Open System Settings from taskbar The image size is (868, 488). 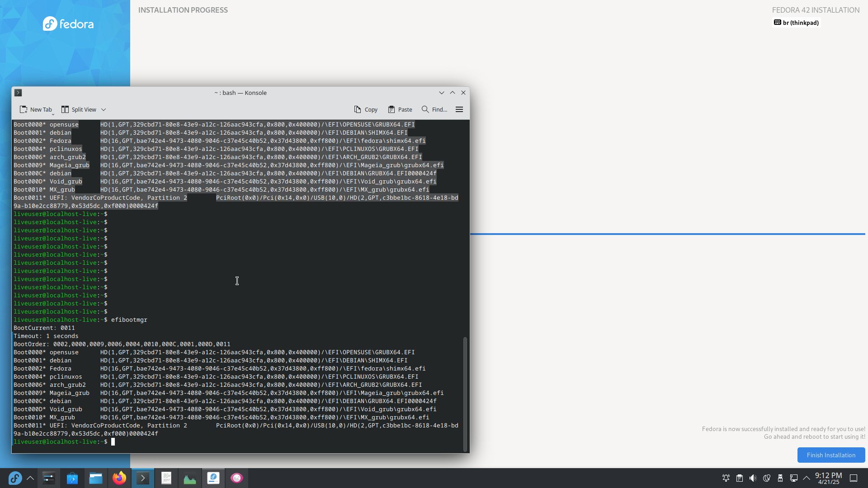pyautogui.click(x=49, y=478)
